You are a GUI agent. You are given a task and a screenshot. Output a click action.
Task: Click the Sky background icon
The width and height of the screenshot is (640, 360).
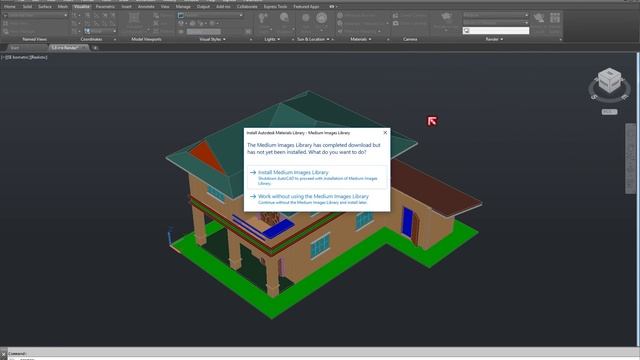[322, 18]
